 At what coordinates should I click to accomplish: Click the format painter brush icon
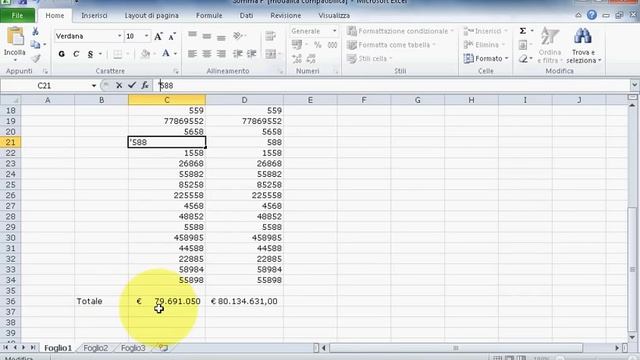(x=36, y=58)
